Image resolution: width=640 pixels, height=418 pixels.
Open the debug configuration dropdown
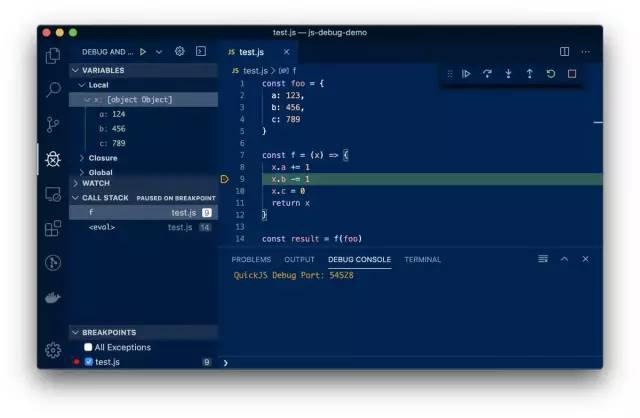click(x=158, y=51)
